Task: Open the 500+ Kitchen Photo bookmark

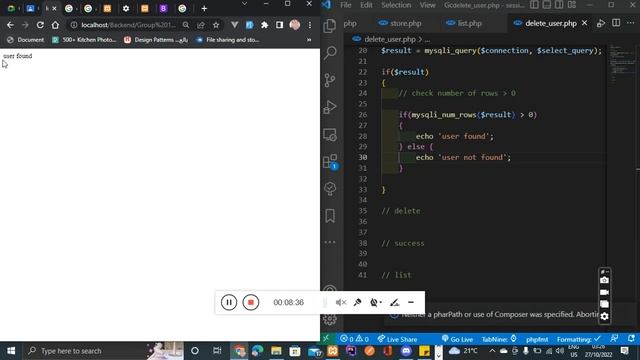Action: pos(84,40)
